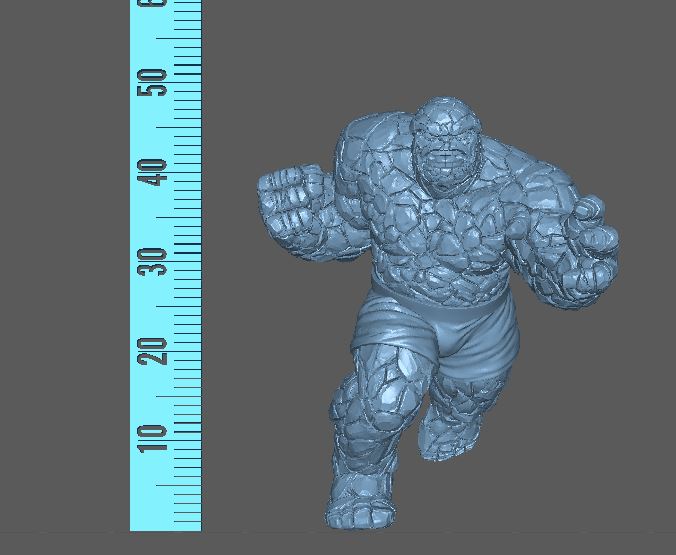676x555 pixels.
Task: Click the figure's shorts
Action: [450, 330]
